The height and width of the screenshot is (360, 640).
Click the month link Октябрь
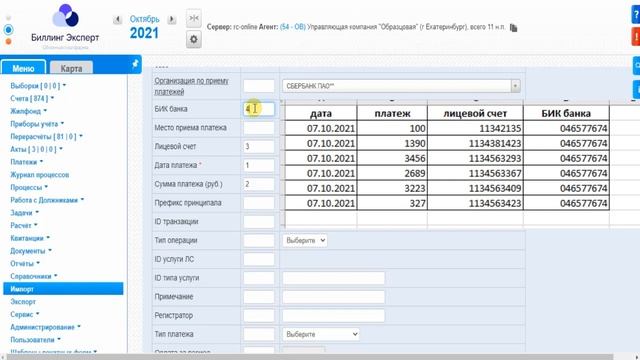coord(144,19)
